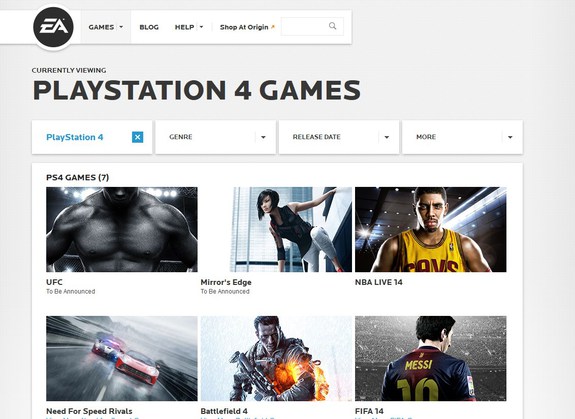The height and width of the screenshot is (419, 575).
Task: Open the UFC game thumbnail
Action: coord(122,229)
